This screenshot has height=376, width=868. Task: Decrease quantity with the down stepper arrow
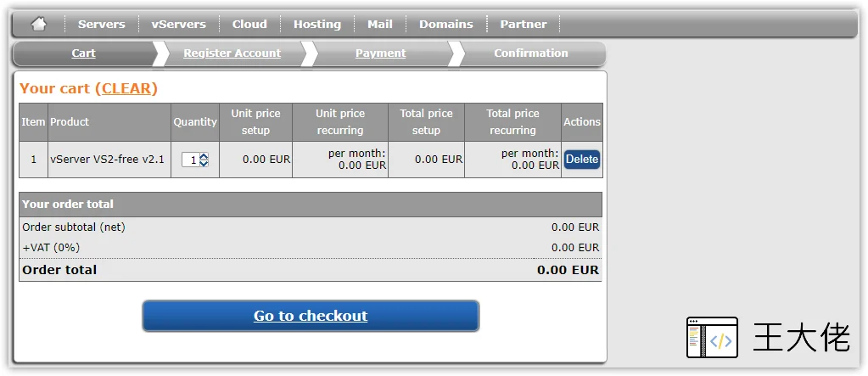point(204,163)
